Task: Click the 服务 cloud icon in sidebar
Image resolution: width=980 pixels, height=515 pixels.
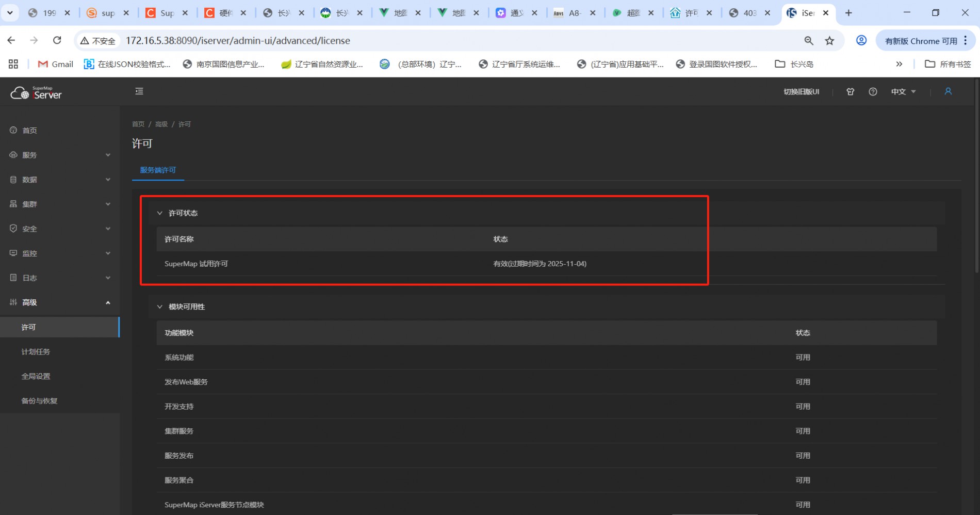Action: point(13,155)
